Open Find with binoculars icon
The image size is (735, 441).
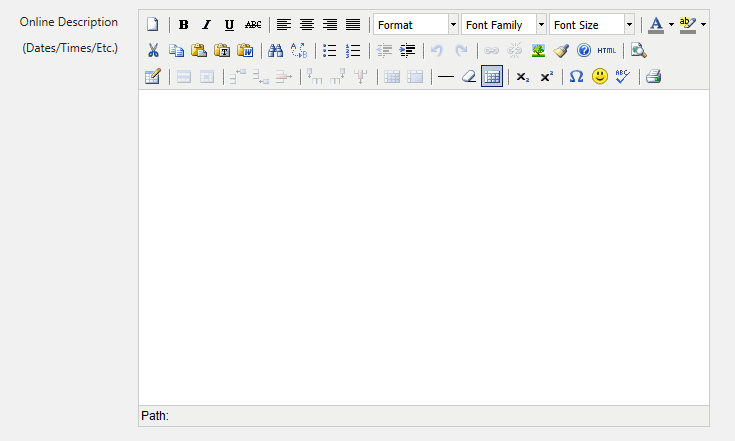(276, 50)
